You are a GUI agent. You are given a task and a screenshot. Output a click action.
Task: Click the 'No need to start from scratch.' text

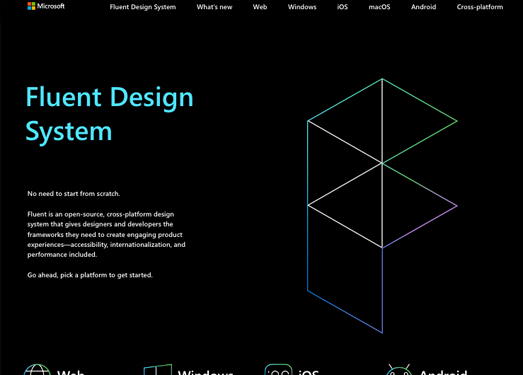click(x=74, y=194)
